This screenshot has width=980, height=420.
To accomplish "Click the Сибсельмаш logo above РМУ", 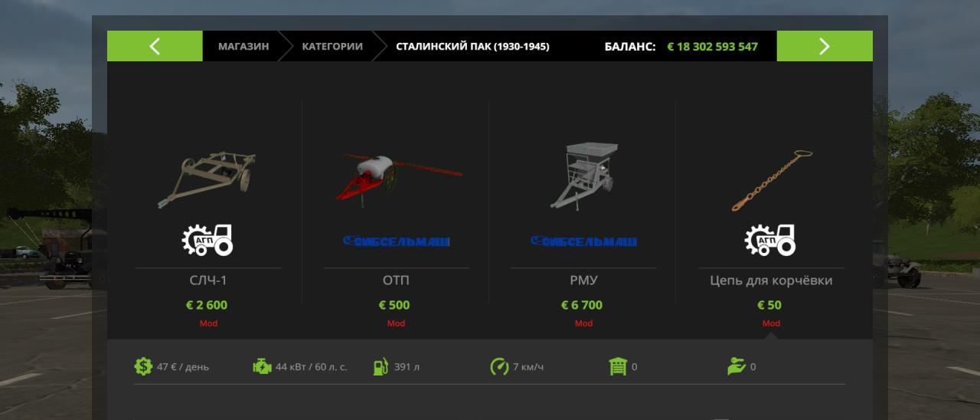I will pyautogui.click(x=583, y=241).
